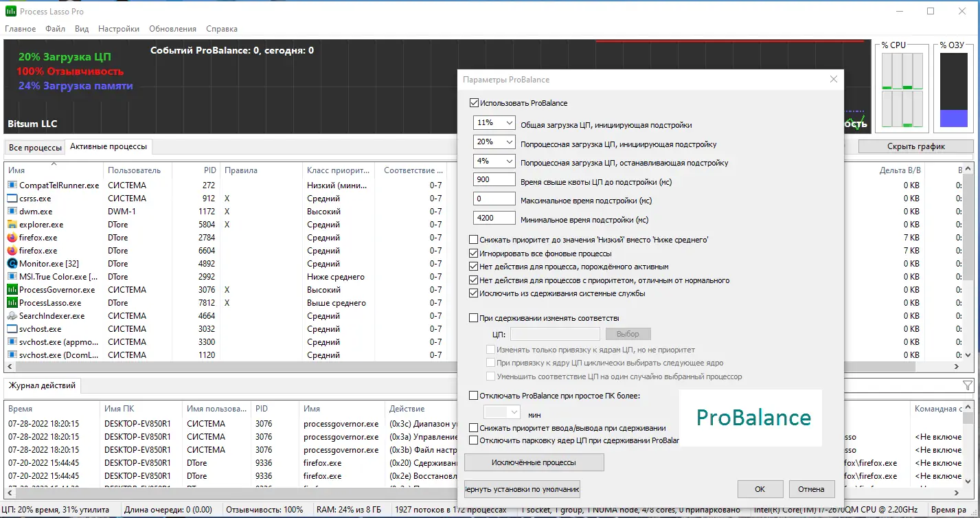Open the Файл menu

point(56,29)
